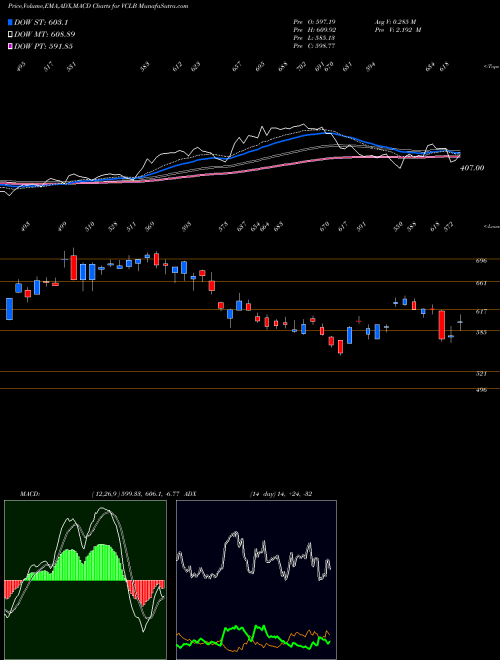The height and width of the screenshot is (660, 500).
Task: Click the ADX (14 day) heading text
Action: pyautogui.click(x=248, y=494)
